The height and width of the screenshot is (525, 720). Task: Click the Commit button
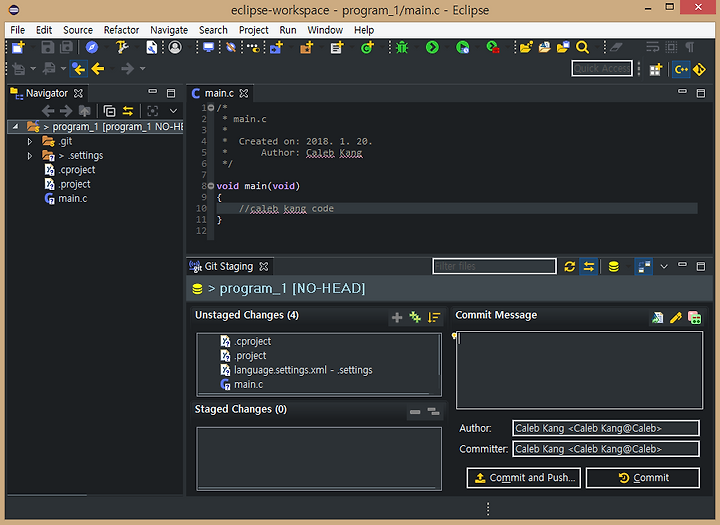[643, 478]
